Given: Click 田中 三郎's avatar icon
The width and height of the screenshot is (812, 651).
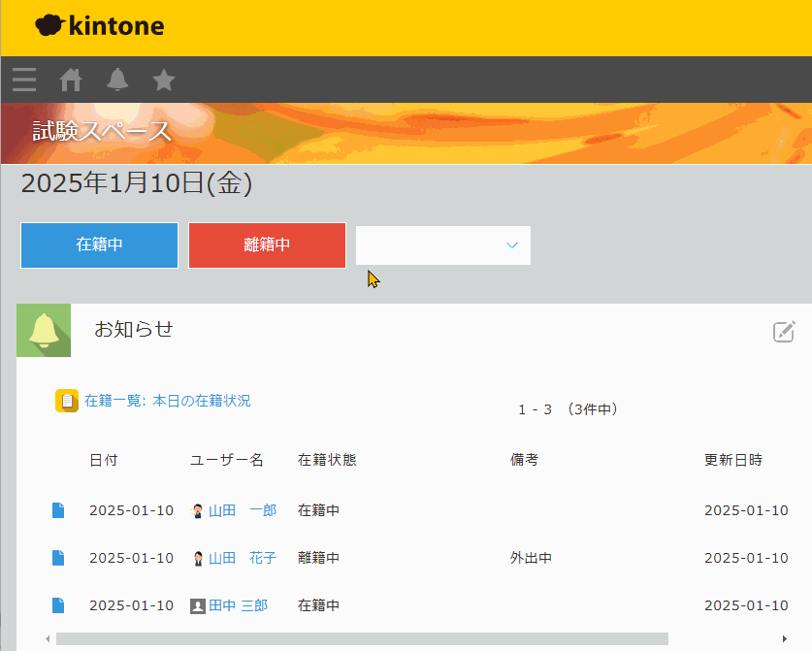Looking at the screenshot, I should pos(198,606).
